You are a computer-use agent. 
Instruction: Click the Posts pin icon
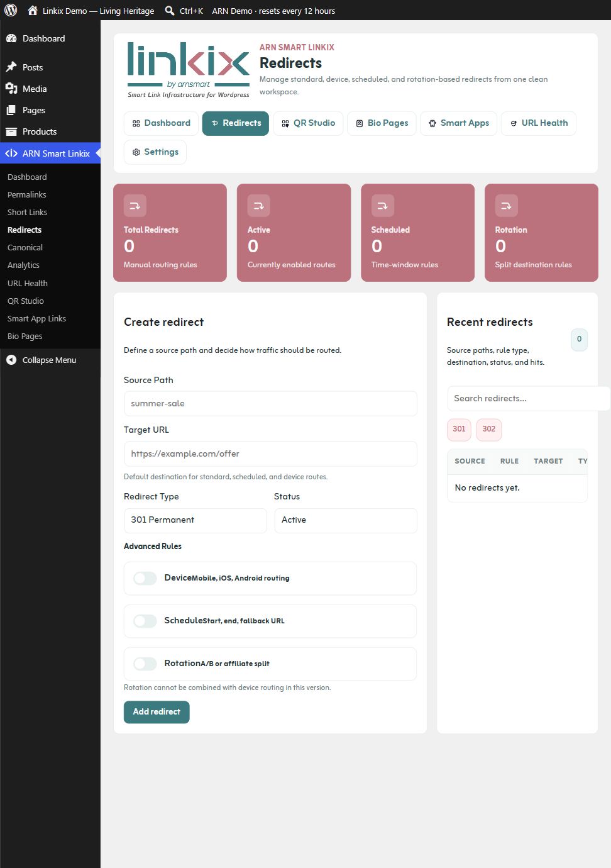pyautogui.click(x=11, y=67)
